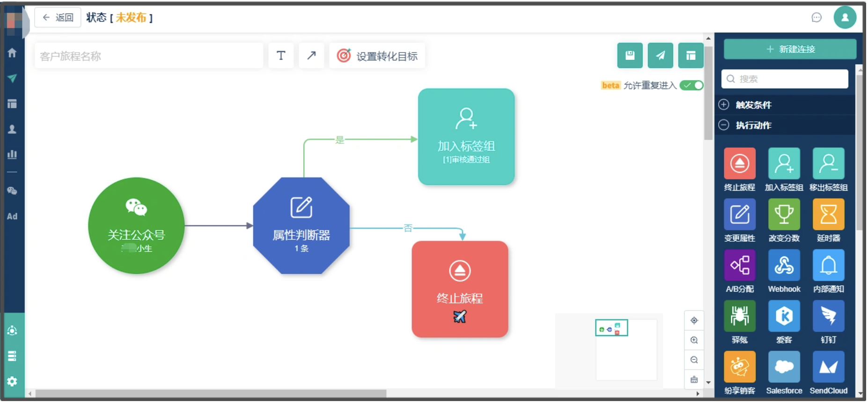The width and height of the screenshot is (868, 402).
Task: Pick the 变更属性 action icon
Action: pyautogui.click(x=740, y=215)
